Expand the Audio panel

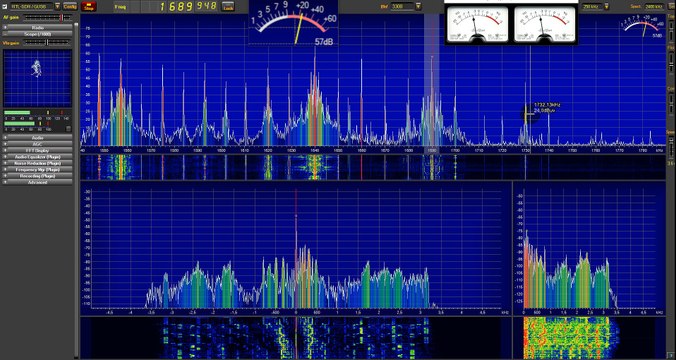point(38,138)
